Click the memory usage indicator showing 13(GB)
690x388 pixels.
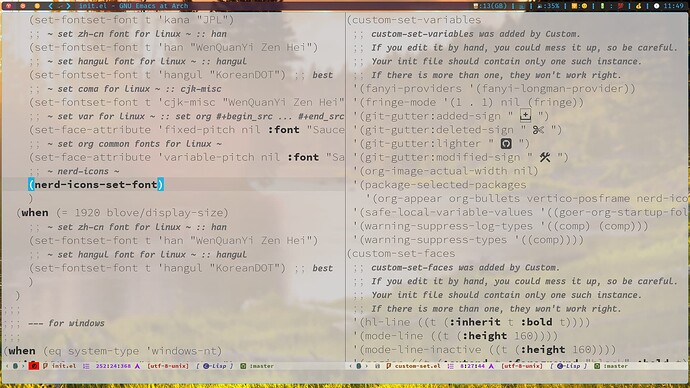(x=489, y=6)
